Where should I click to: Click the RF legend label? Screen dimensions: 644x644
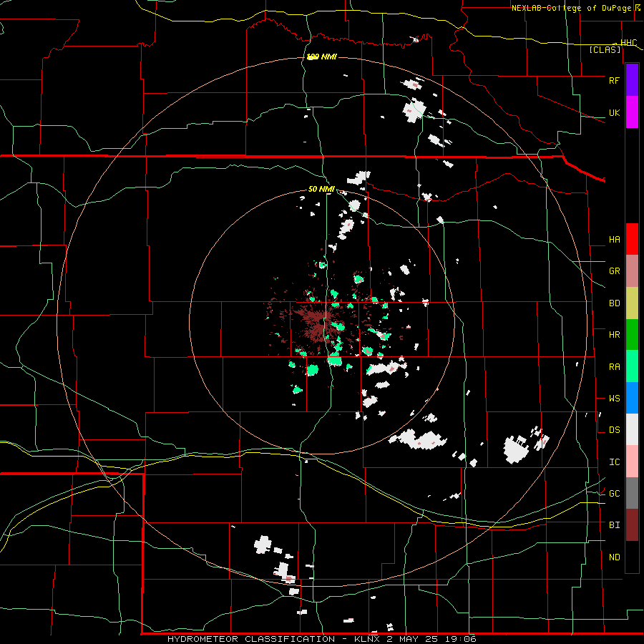614,80
